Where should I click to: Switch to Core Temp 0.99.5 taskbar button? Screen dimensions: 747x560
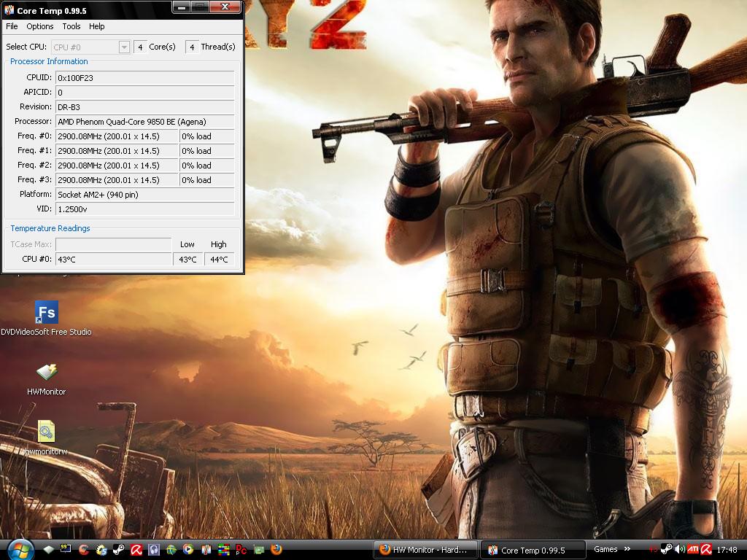click(x=532, y=550)
